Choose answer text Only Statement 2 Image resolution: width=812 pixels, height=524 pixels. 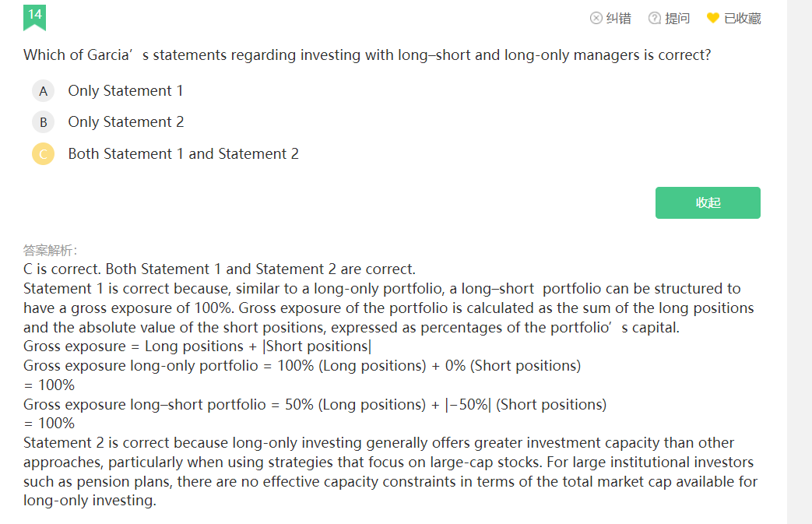126,121
